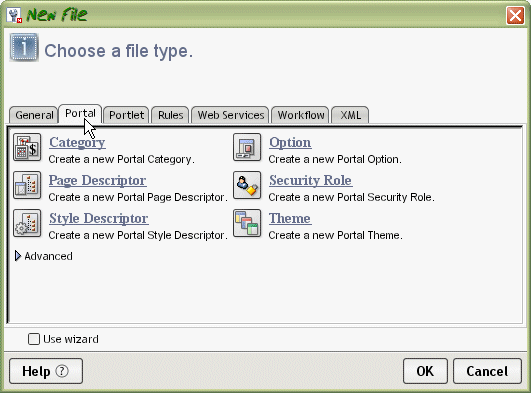The width and height of the screenshot is (531, 393).
Task: Choose the Security Role link
Action: pyautogui.click(x=311, y=181)
